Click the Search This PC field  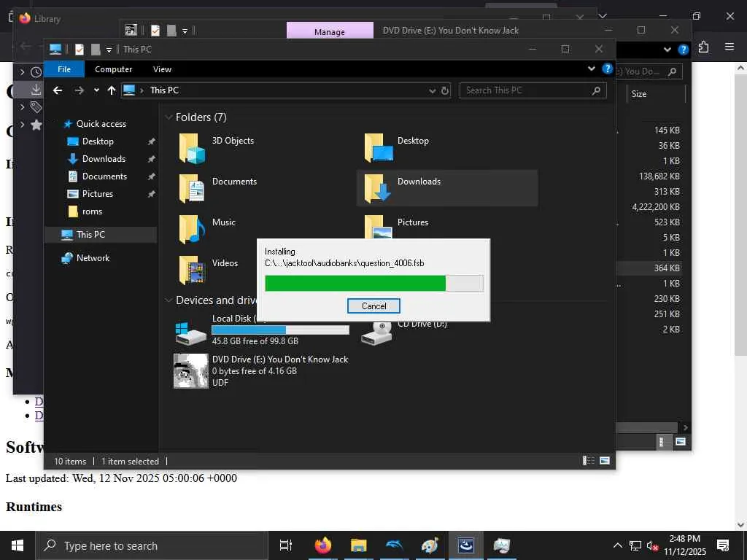click(x=533, y=90)
